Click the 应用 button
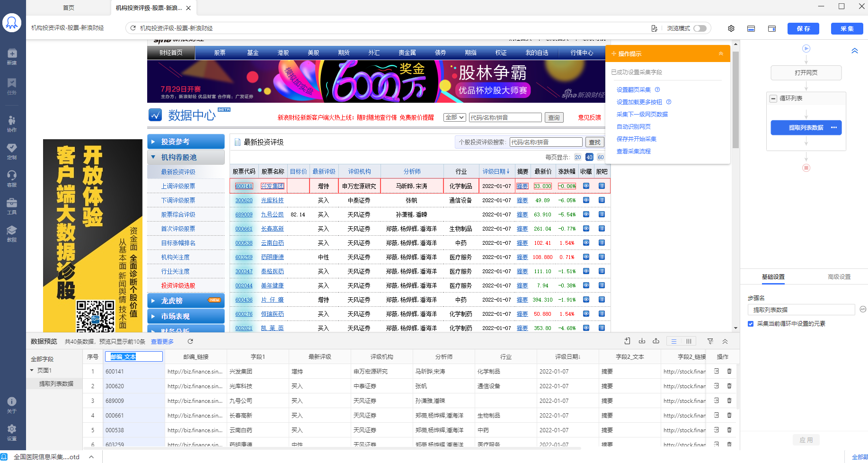868x463 pixels. [806, 440]
